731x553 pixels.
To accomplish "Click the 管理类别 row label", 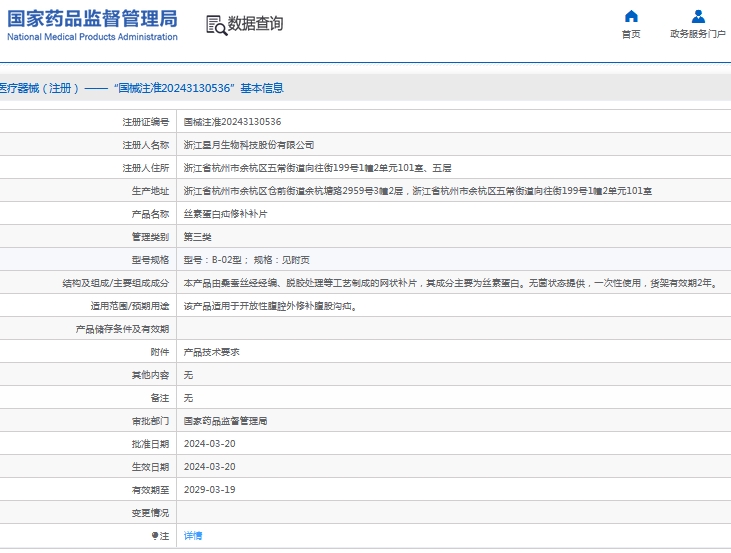I will (x=150, y=237).
